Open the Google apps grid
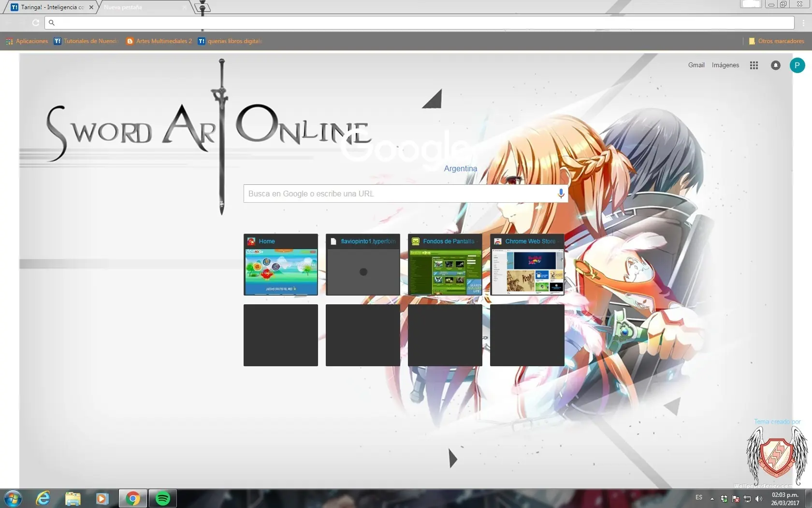Screen dimensions: 812x508 [754, 65]
